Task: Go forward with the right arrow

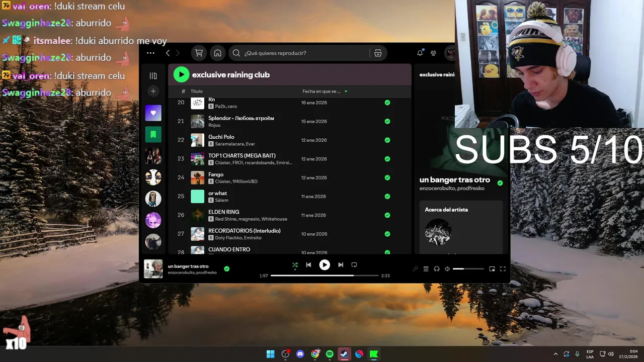Action: [177, 53]
